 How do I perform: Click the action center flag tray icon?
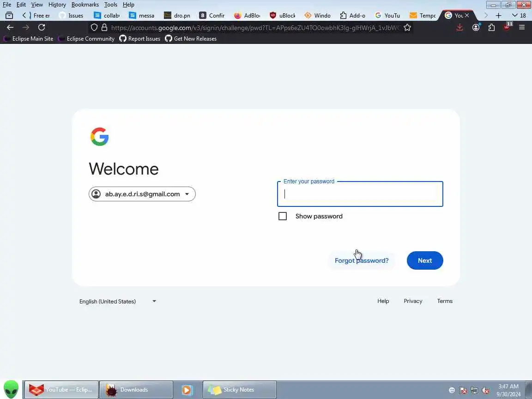pyautogui.click(x=463, y=391)
